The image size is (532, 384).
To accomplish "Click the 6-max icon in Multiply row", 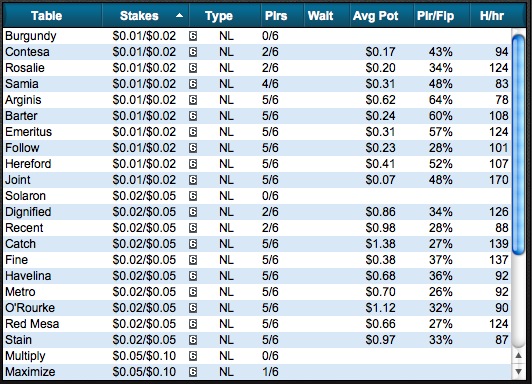I will coord(193,356).
